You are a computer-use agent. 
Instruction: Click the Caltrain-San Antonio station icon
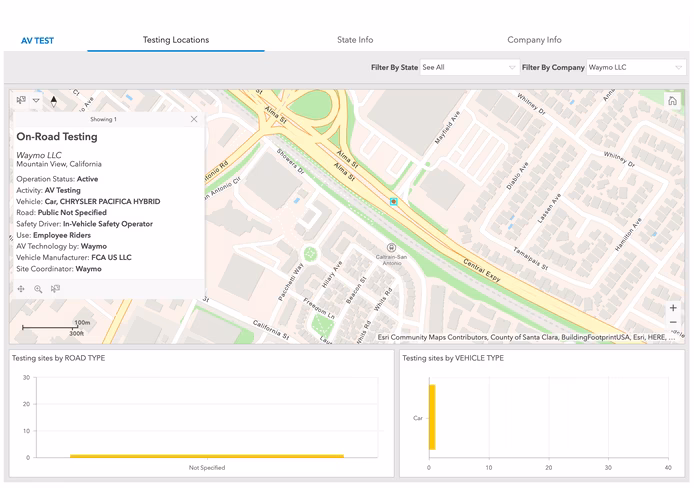point(391,247)
